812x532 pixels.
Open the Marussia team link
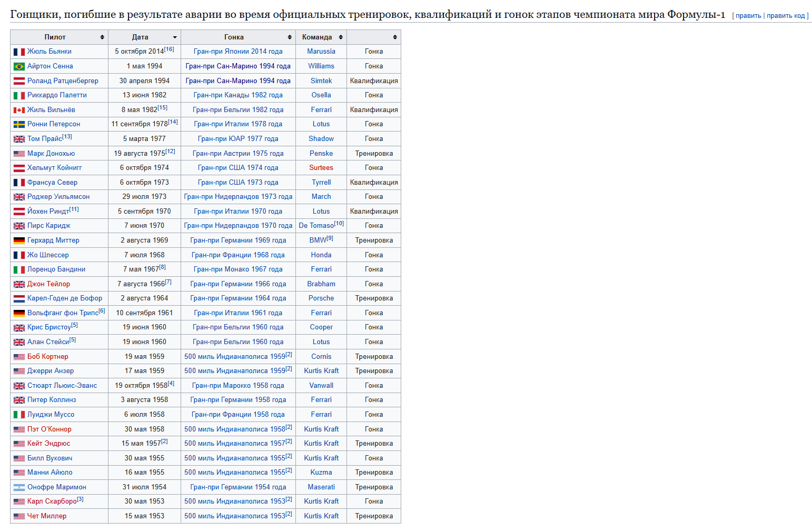point(321,52)
